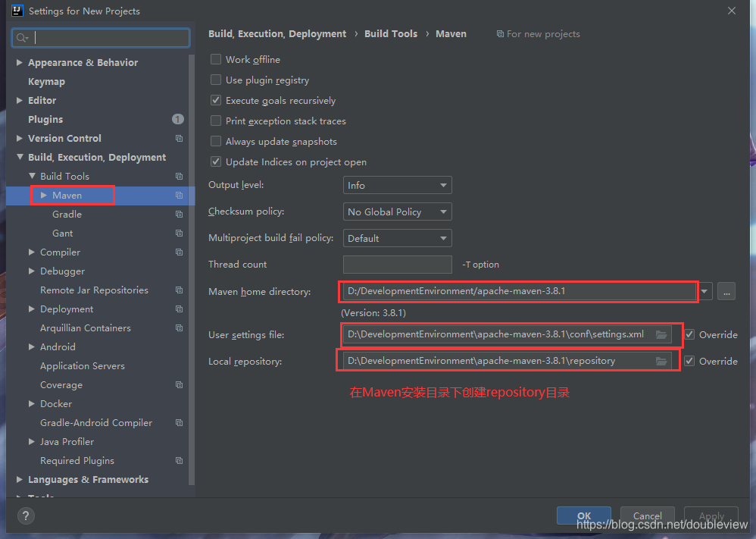Open the help question mark button
The width and height of the screenshot is (756, 539).
pos(26,515)
